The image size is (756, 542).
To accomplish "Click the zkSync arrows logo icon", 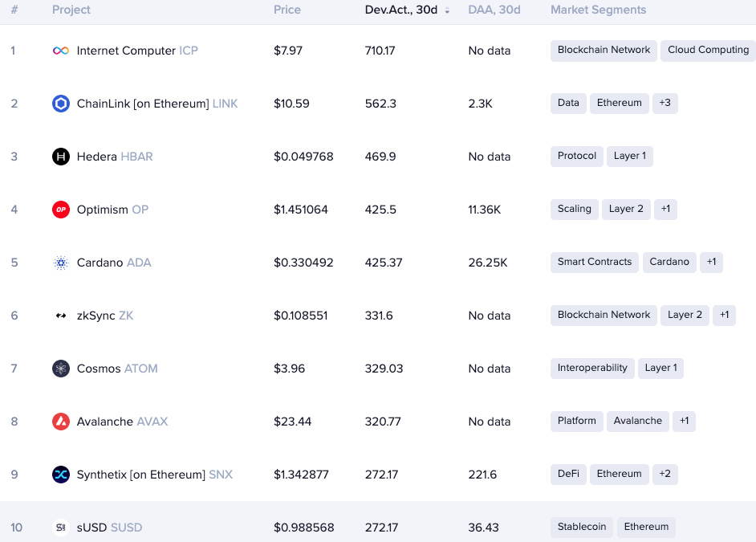I will (x=61, y=316).
